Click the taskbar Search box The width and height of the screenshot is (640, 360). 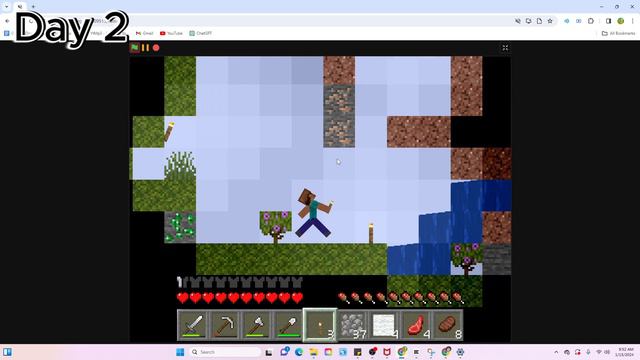(225, 352)
